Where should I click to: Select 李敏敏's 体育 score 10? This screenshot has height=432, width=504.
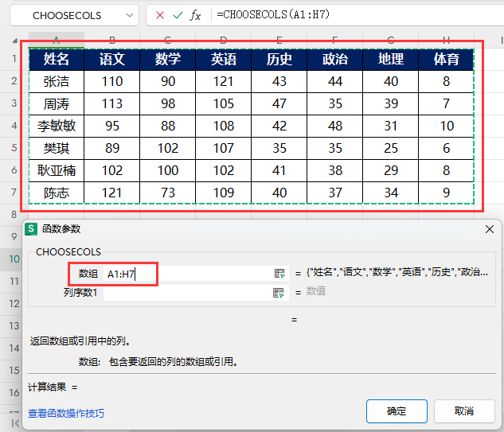pyautogui.click(x=446, y=126)
